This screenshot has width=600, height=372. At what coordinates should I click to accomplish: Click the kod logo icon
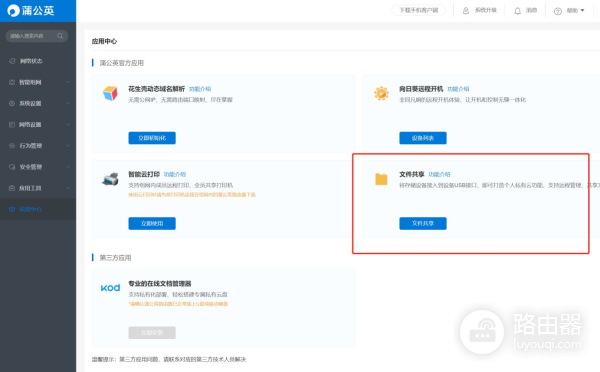[x=110, y=288]
